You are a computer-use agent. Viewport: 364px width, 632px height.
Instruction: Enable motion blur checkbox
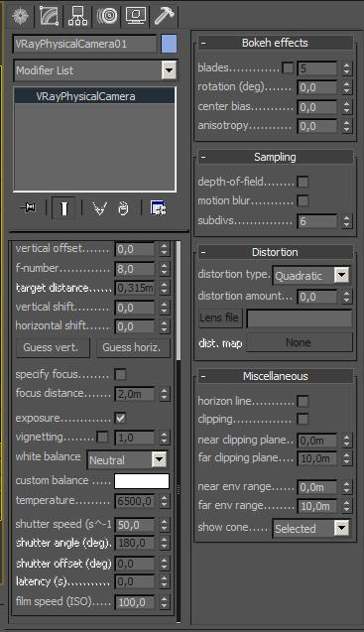pos(303,200)
